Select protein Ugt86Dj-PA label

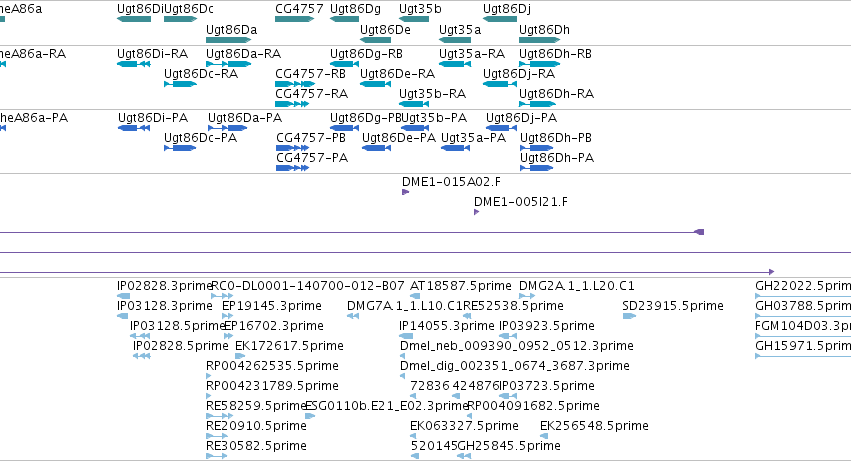(522, 117)
